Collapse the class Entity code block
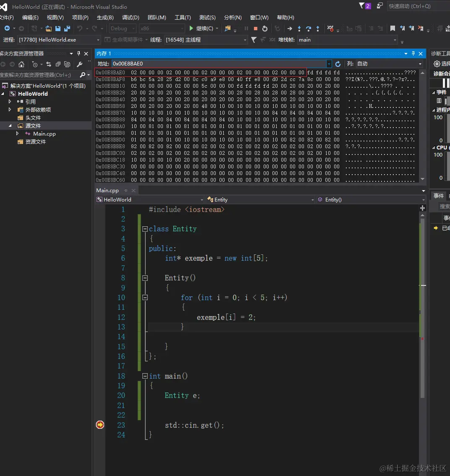Image resolution: width=450 pixels, height=476 pixels. coord(145,229)
